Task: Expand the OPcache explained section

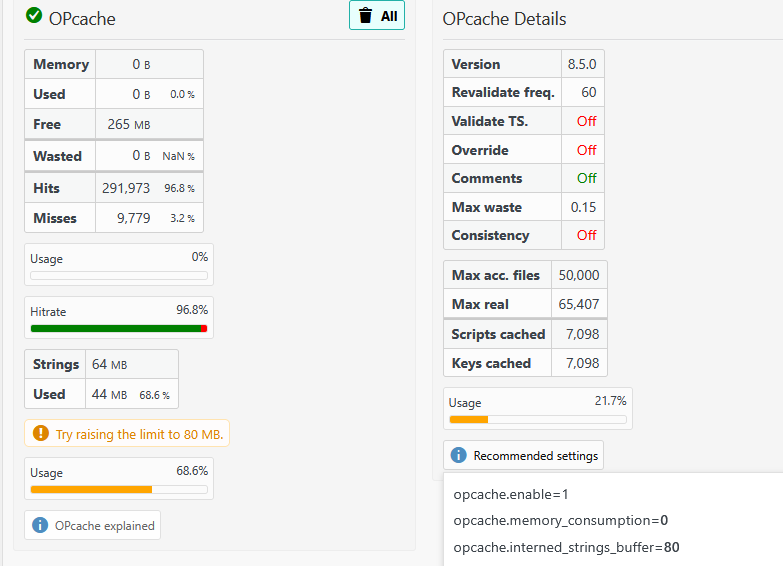Action: pos(92,525)
